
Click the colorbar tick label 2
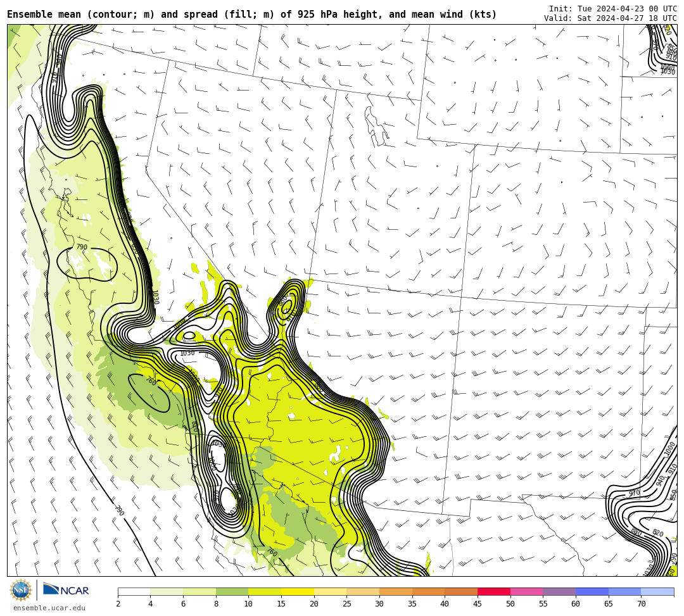(x=118, y=604)
